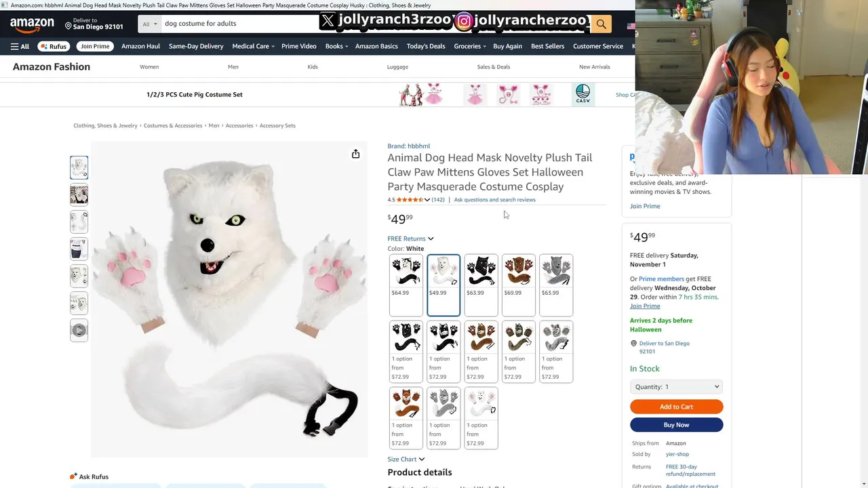Screen dimensions: 868x488
Task: Play the product video thumbnail
Action: [79, 330]
